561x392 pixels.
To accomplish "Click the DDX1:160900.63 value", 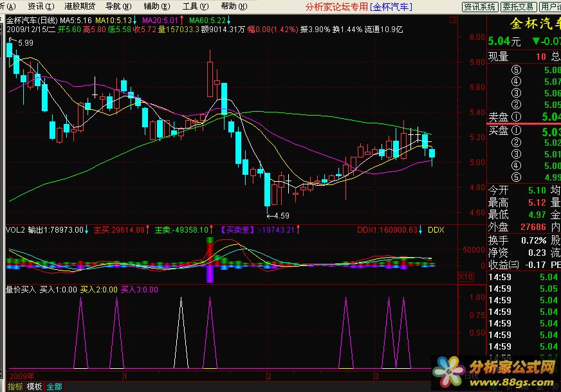I will (387, 230).
